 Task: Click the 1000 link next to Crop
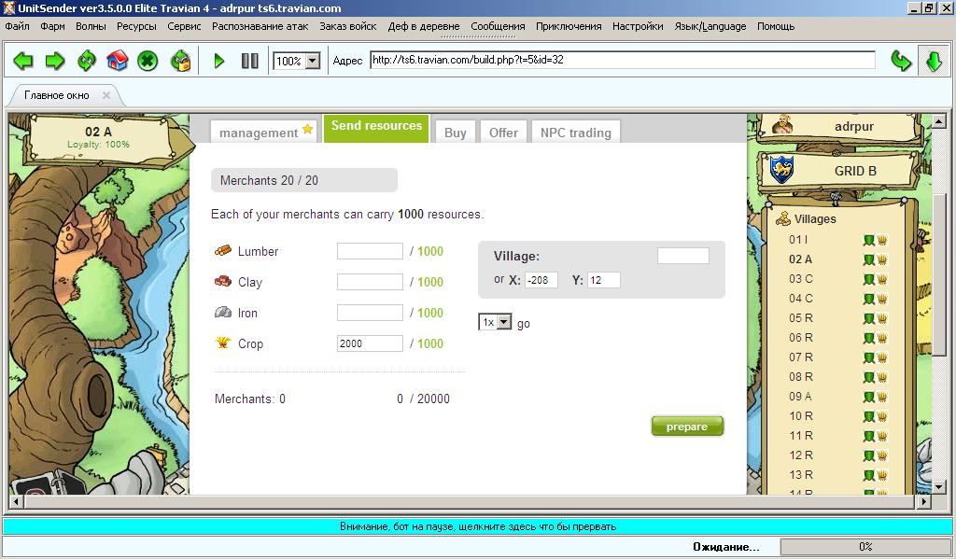430,343
